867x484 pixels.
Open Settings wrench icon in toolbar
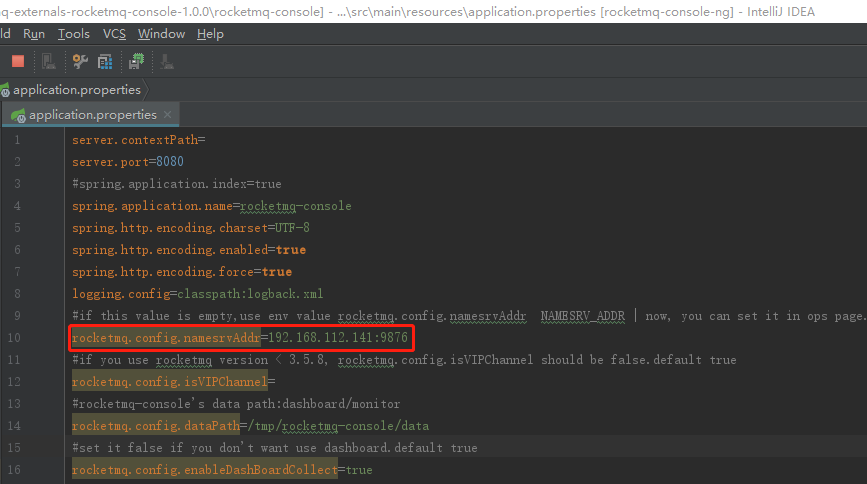[80, 61]
